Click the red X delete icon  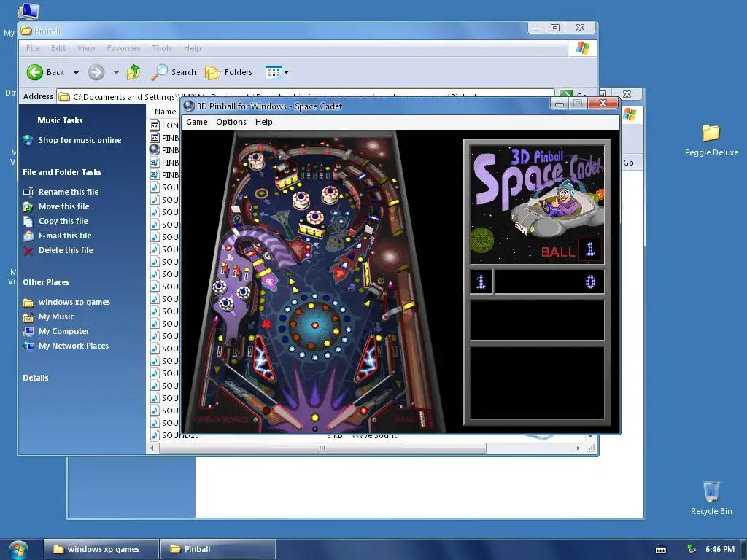pos(28,251)
